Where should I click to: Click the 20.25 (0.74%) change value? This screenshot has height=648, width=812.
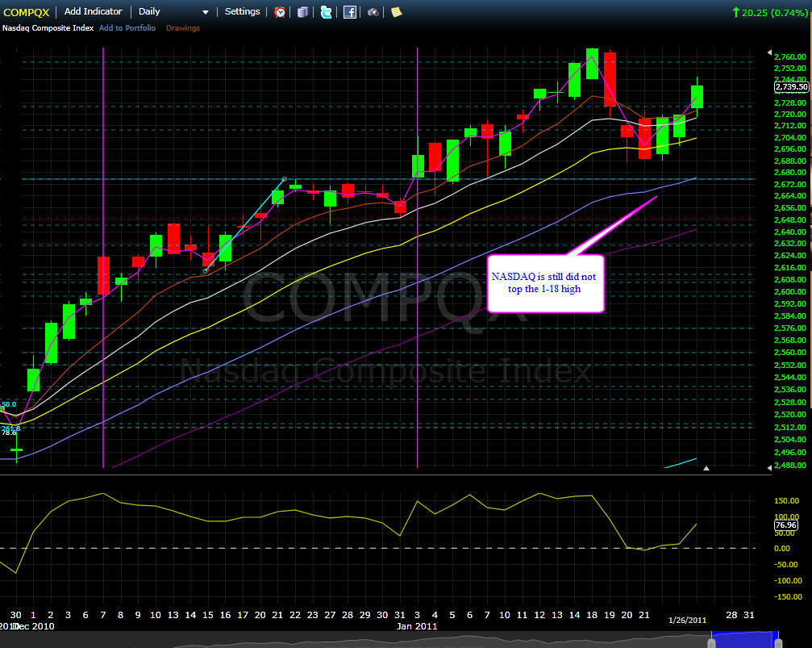click(x=774, y=12)
